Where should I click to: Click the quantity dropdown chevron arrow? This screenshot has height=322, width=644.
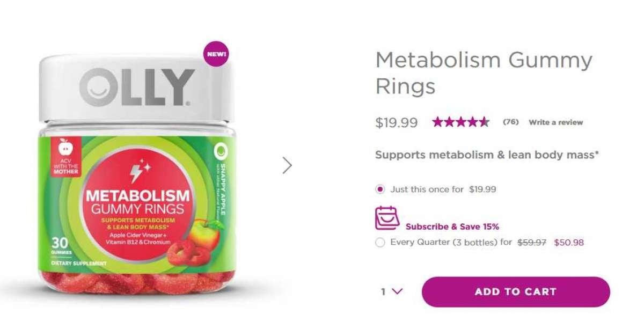click(397, 291)
